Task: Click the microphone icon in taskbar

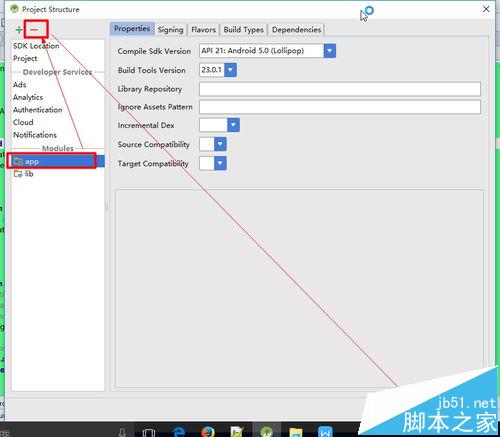Action: (122, 432)
